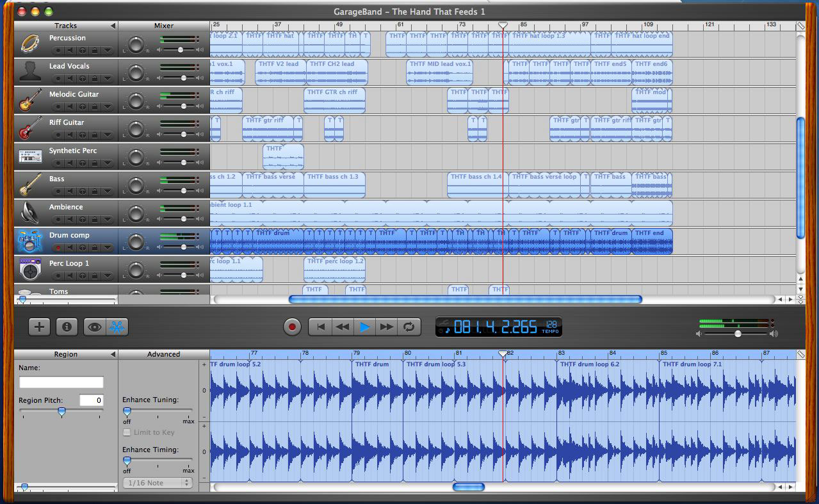Lock the Riff Guitar track

95,135
